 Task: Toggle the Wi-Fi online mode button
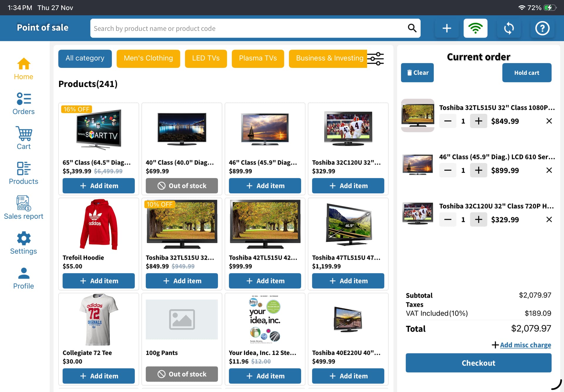coord(475,29)
